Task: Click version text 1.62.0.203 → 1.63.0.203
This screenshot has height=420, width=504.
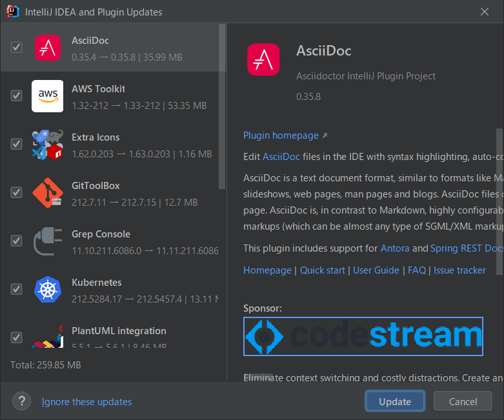Action: (x=121, y=154)
